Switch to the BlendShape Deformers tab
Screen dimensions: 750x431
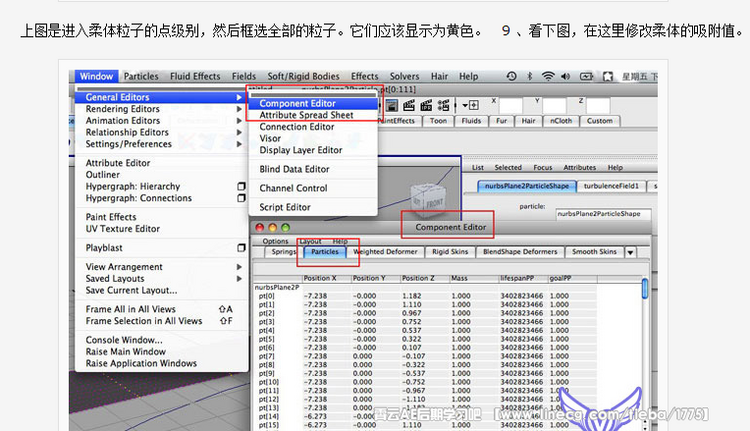pos(520,252)
